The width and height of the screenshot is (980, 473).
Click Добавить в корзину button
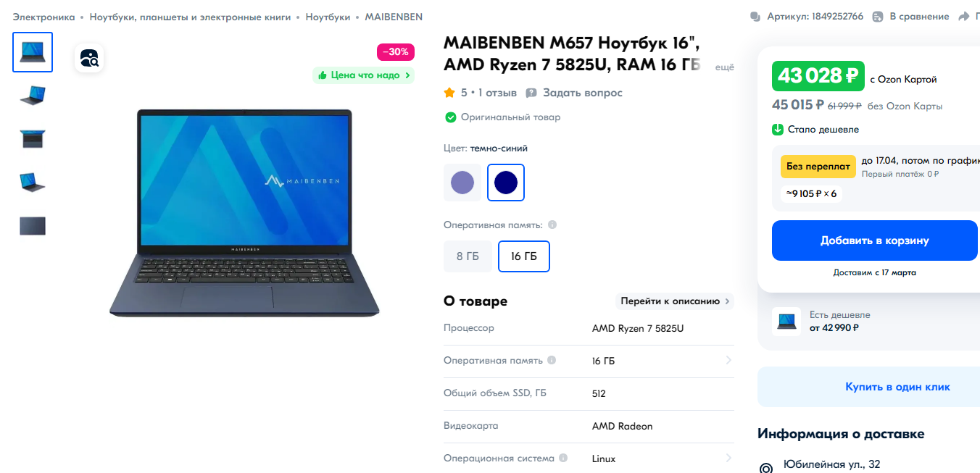pos(875,240)
